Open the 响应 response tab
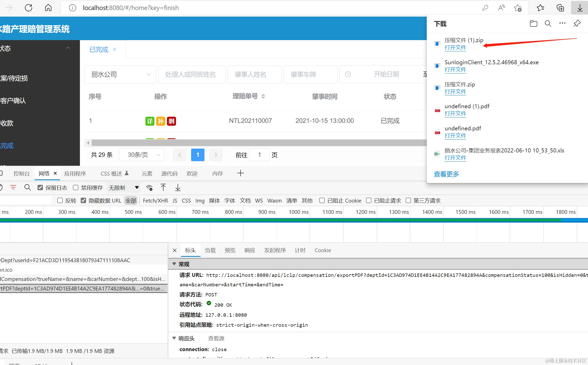This screenshot has width=588, height=365. click(x=249, y=250)
